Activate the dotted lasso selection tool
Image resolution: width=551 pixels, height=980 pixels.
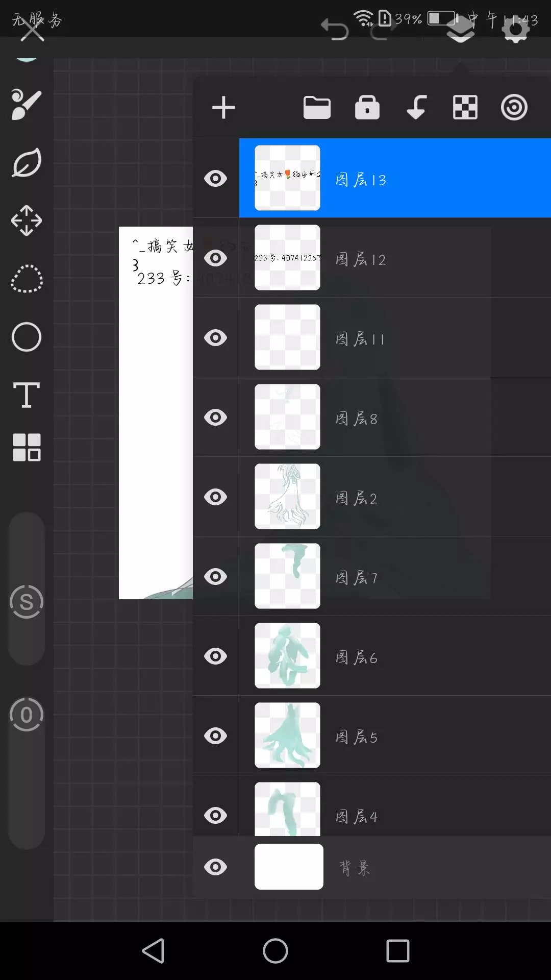coord(27,279)
